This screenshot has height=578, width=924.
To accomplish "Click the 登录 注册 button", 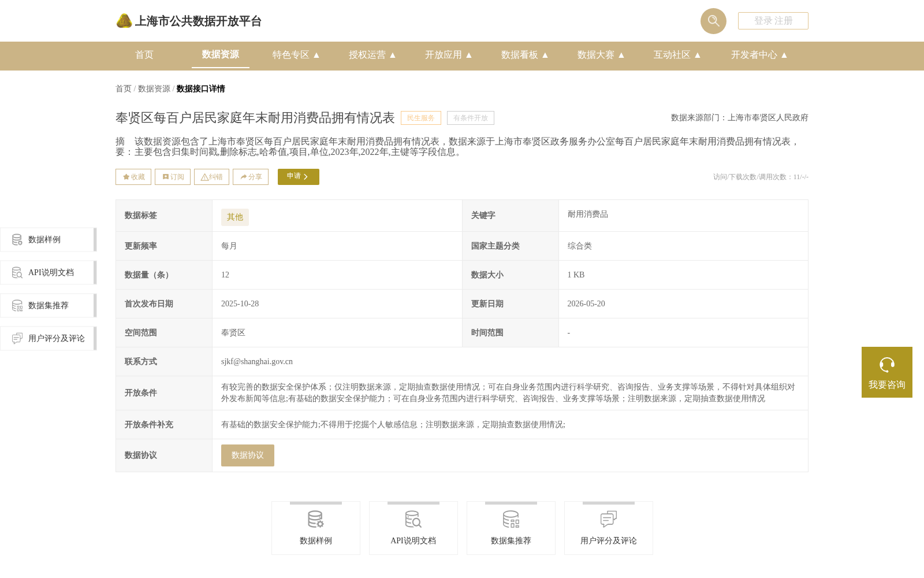I will (773, 21).
